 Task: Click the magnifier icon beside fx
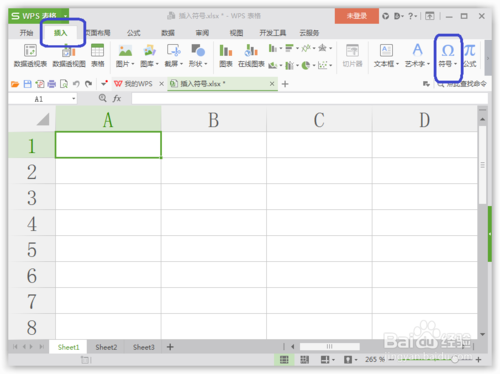pos(103,98)
